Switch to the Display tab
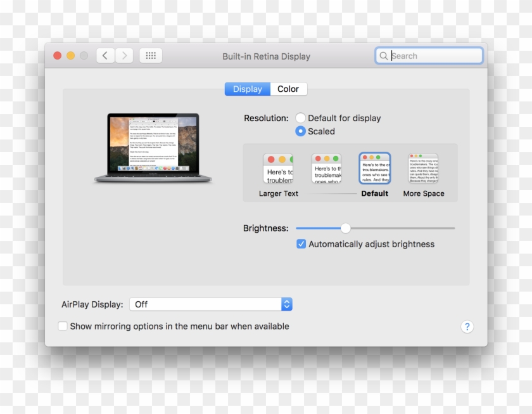 coord(247,89)
